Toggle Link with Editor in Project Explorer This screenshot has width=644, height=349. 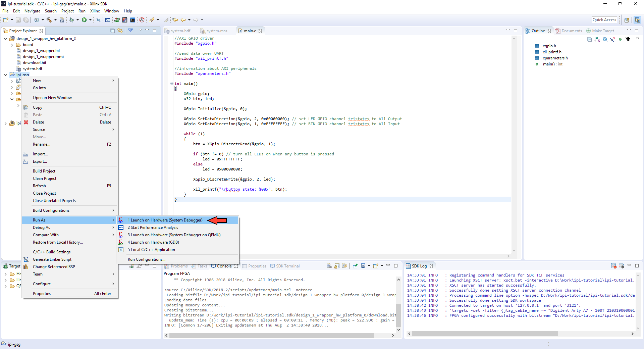[x=120, y=31]
